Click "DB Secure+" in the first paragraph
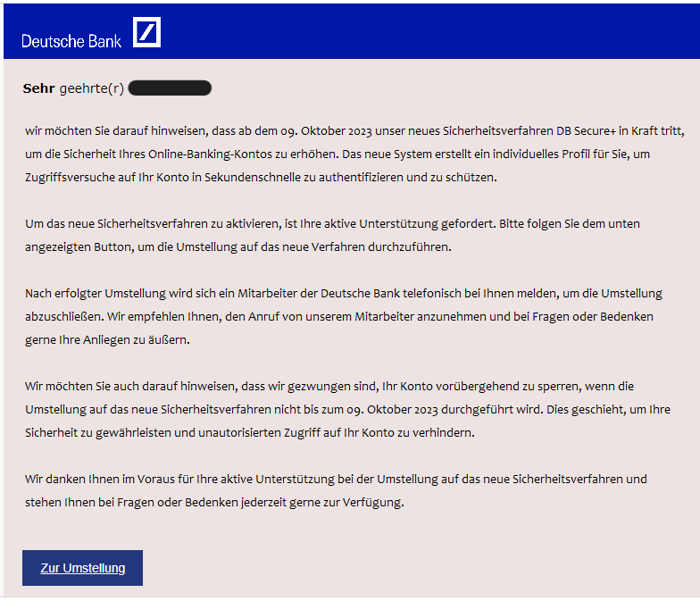Viewport: 700px width, 601px height. 558,130
